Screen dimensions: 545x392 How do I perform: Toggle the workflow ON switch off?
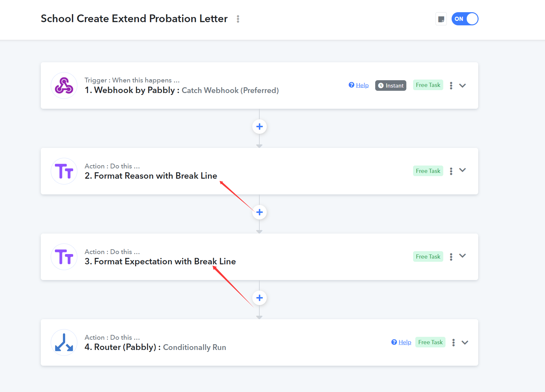coord(465,19)
